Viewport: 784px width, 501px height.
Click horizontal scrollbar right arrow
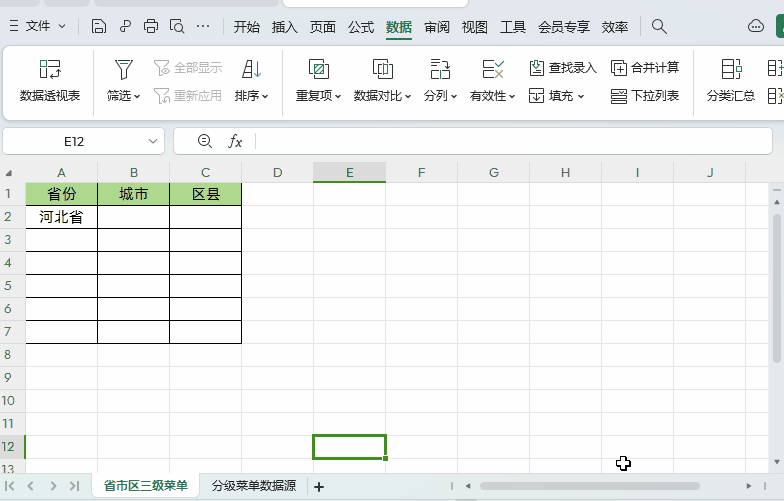pyautogui.click(x=748, y=486)
